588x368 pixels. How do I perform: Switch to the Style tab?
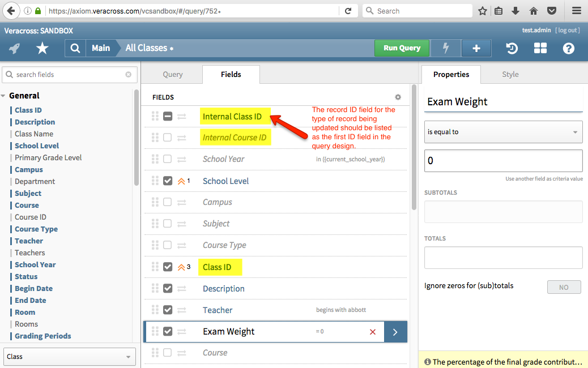tap(510, 74)
